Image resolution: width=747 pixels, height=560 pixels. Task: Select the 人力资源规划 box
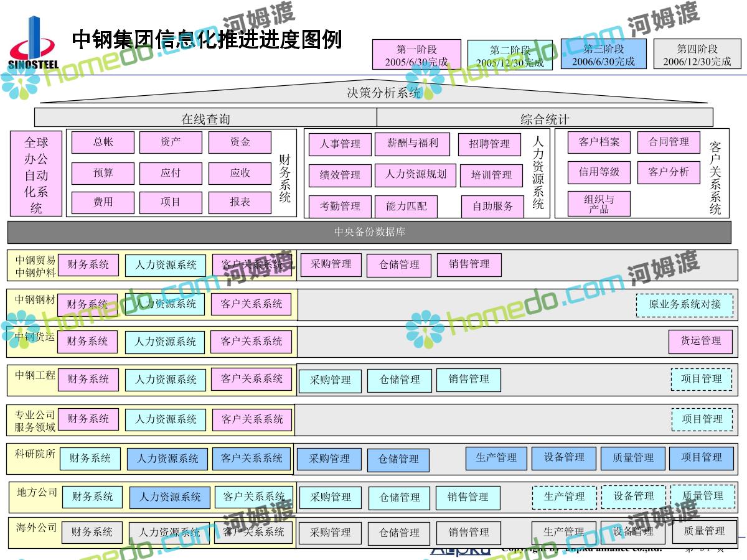[x=415, y=175]
